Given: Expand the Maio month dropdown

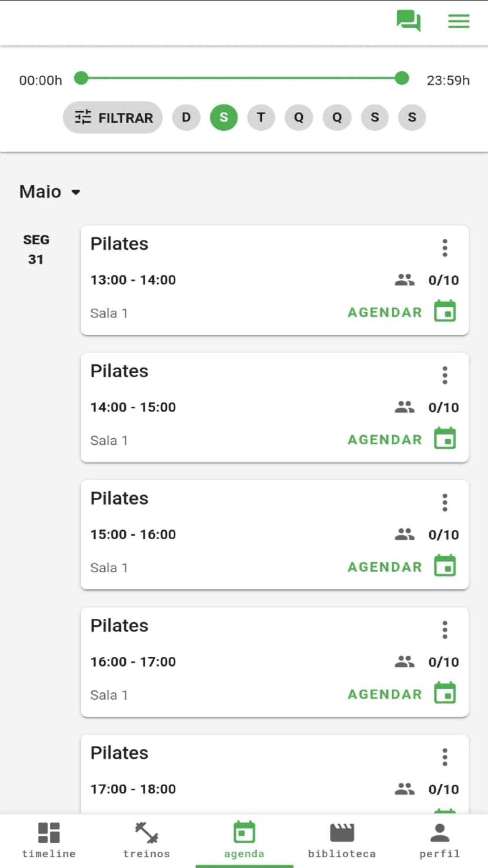Looking at the screenshot, I should 50,192.
